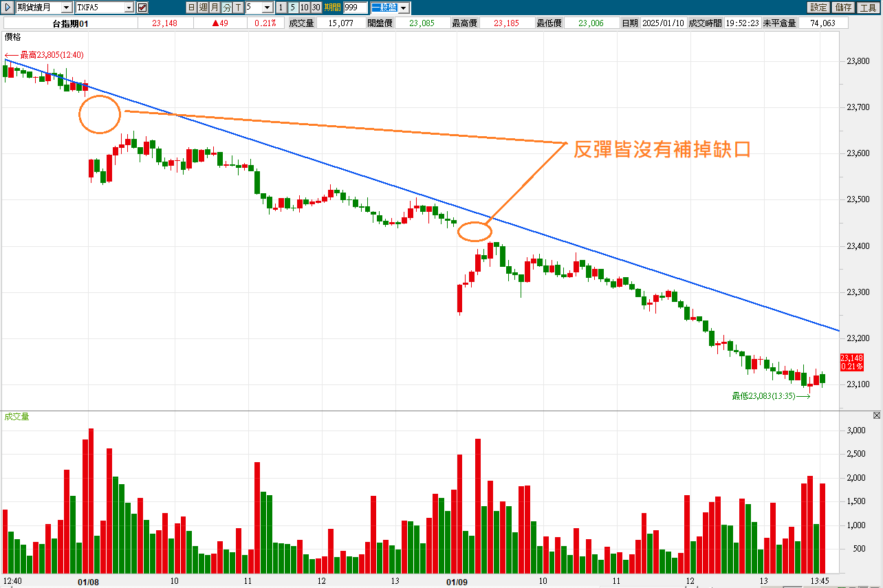
Task: Click the 01/09 date label on time axis
Action: tap(457, 582)
